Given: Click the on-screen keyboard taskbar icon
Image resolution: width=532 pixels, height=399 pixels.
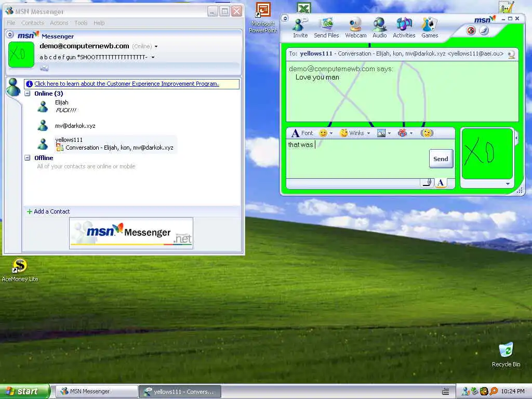Looking at the screenshot, I should point(445,392).
